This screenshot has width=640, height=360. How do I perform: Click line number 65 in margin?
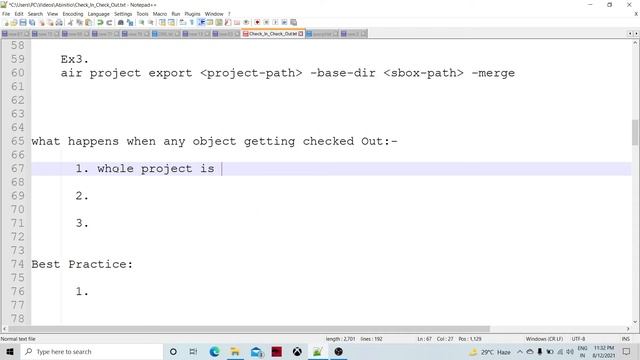pos(18,141)
